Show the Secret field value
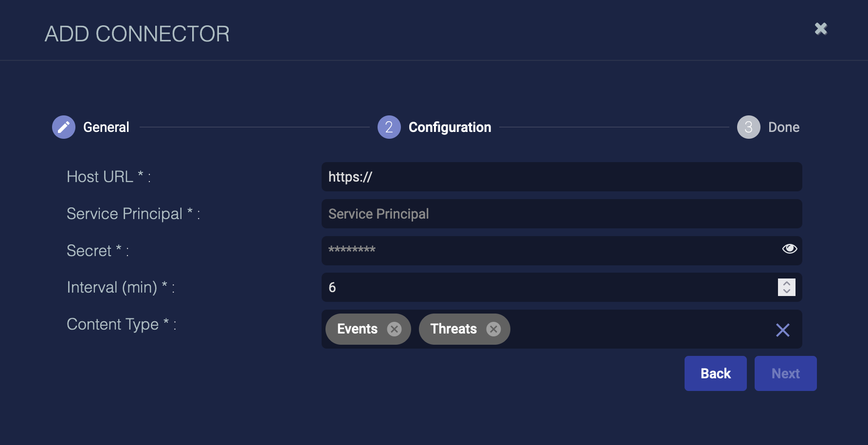This screenshot has width=868, height=445. (x=789, y=249)
